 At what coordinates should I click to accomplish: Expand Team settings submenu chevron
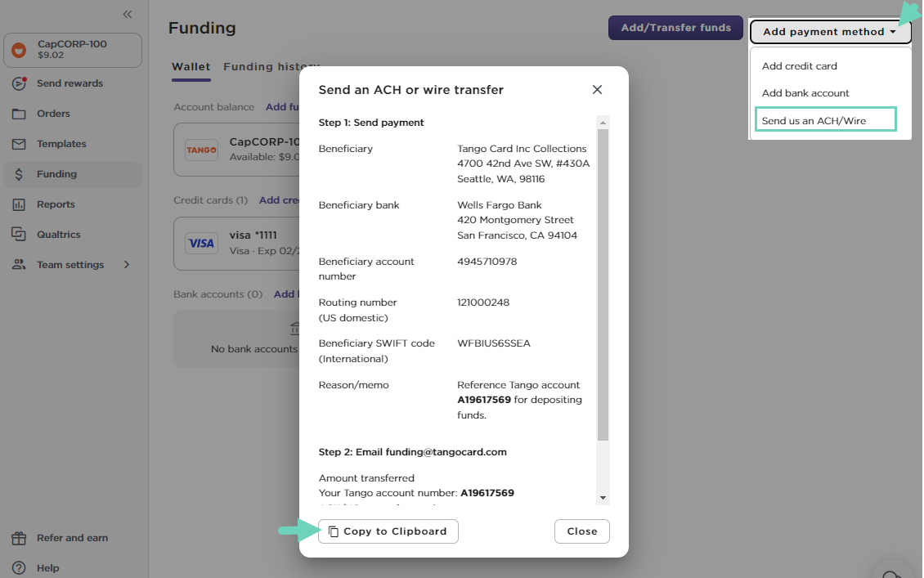(127, 265)
